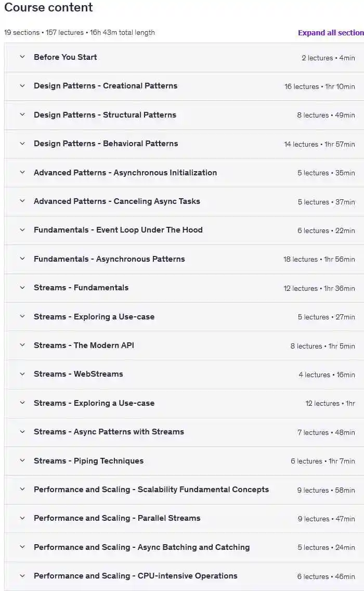Click the chevron by 'Advanced Patterns - Asynchronous Initialization'
This screenshot has height=591, width=364.
pos(22,173)
